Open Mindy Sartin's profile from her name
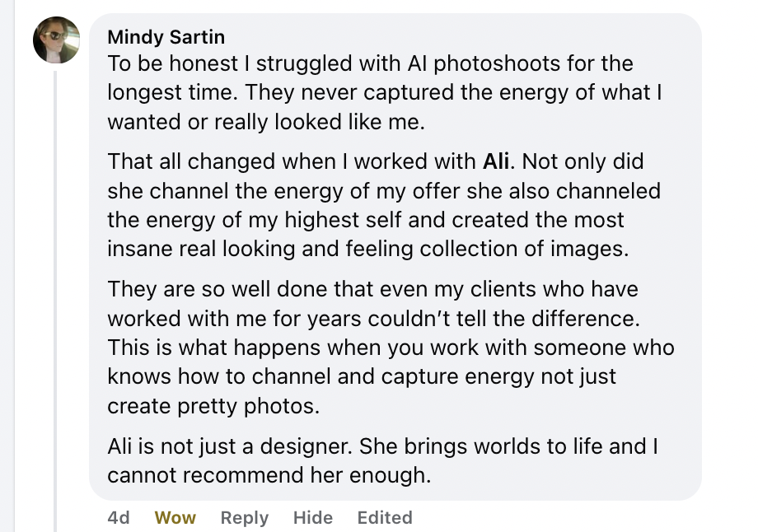The image size is (758, 532). pyautogui.click(x=166, y=37)
